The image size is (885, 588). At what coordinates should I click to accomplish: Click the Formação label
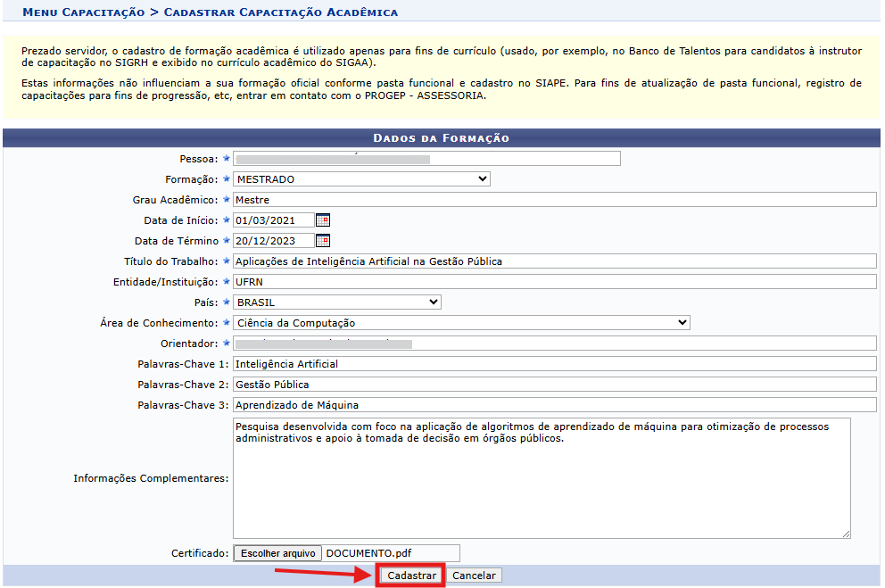click(x=191, y=179)
